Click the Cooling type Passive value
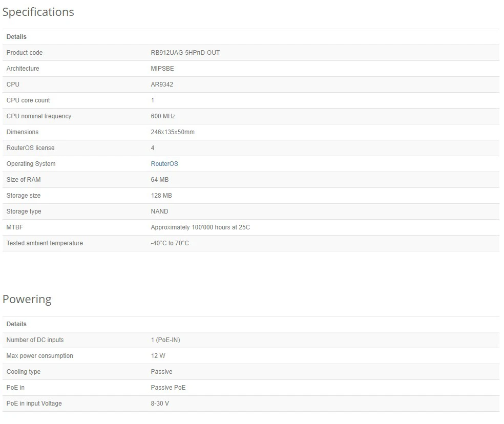This screenshot has height=424, width=504. point(162,372)
